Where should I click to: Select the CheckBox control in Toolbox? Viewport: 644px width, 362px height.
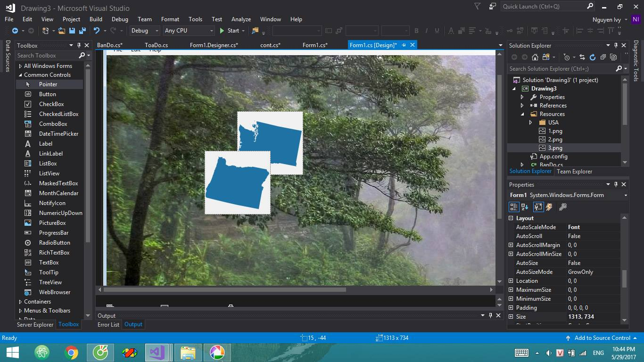[51, 104]
